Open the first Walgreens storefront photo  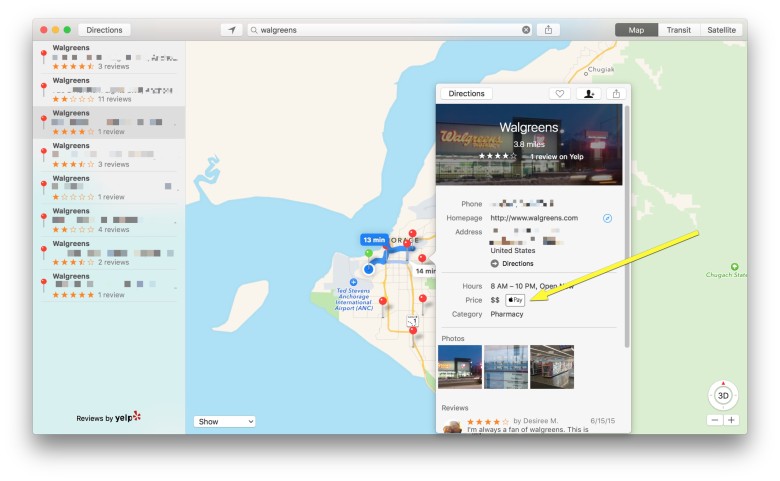pyautogui.click(x=460, y=367)
